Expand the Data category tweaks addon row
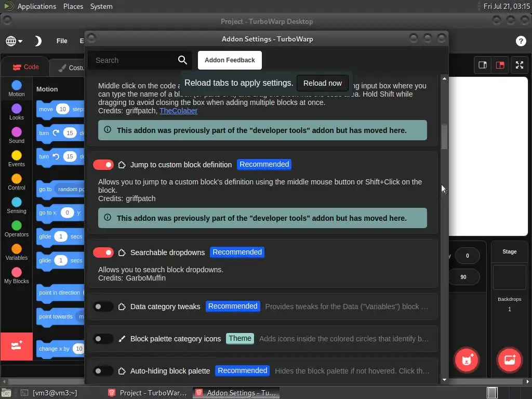Screen dimensions: 532x399 tap(263, 307)
